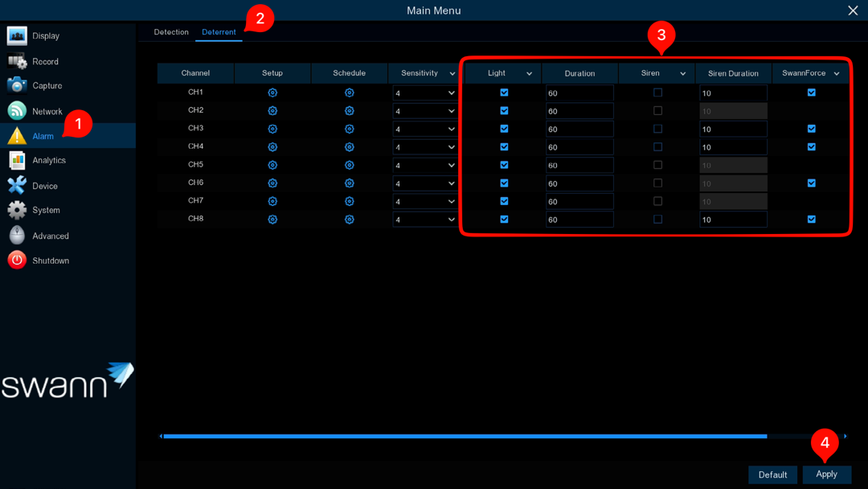Open the System gear icon
Image resolution: width=868 pixels, height=489 pixels.
(x=17, y=210)
